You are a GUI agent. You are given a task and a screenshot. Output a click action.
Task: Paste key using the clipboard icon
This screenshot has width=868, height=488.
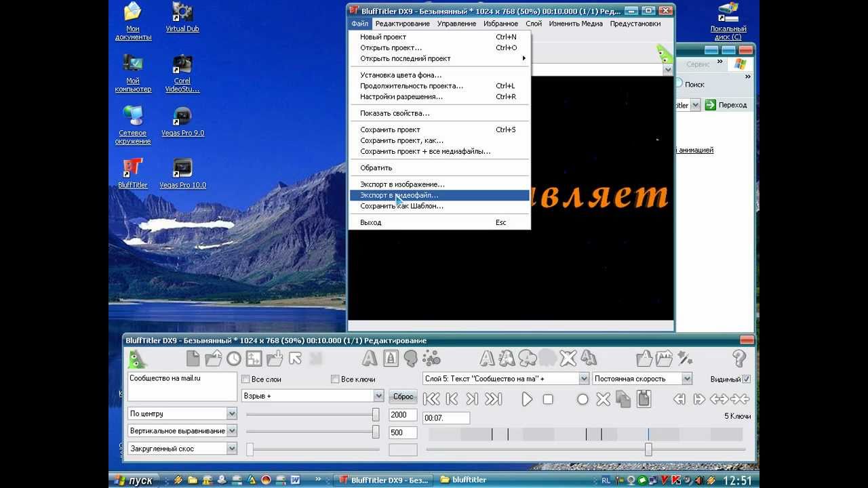tap(644, 399)
